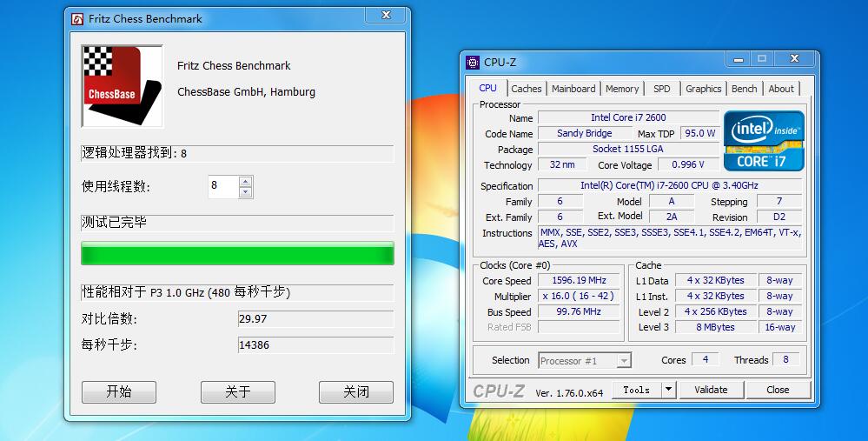Open the Tools dropdown arrow
This screenshot has height=441, width=868.
(x=669, y=390)
